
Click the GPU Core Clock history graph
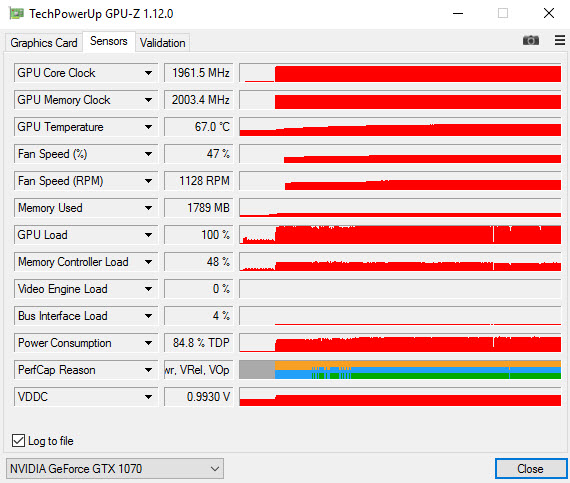[400, 73]
